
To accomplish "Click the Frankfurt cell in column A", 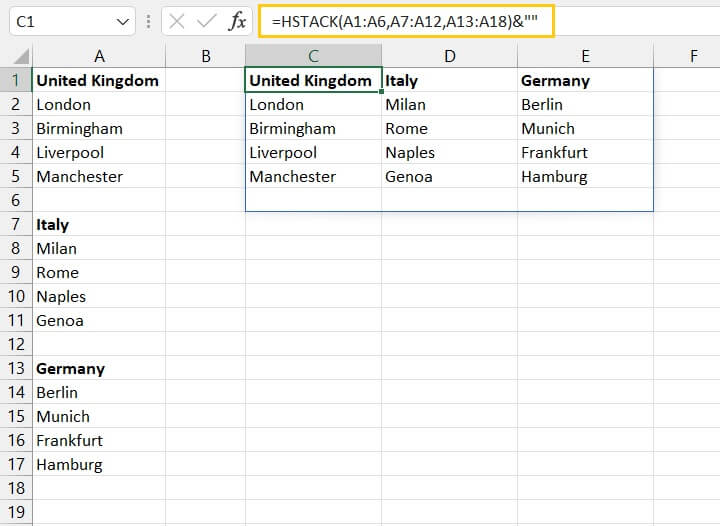I will click(x=69, y=440).
